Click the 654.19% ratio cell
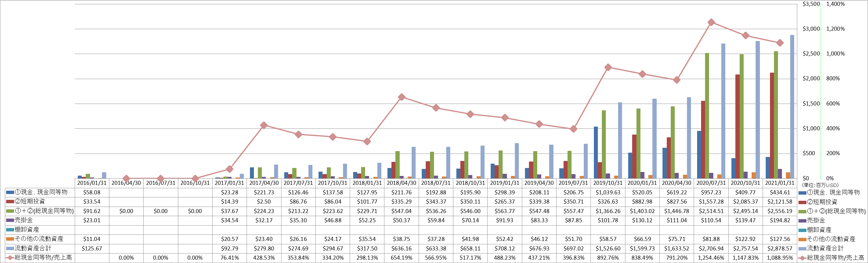Screen dimensions: 868x263 (x=401, y=258)
